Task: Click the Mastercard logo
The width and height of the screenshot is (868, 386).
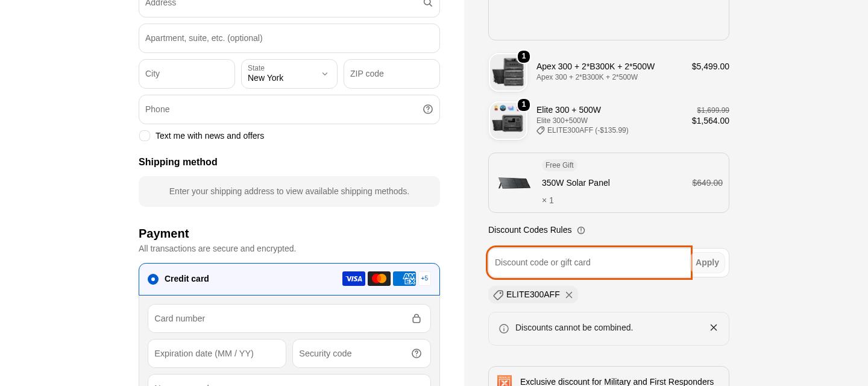Action: 379,279
